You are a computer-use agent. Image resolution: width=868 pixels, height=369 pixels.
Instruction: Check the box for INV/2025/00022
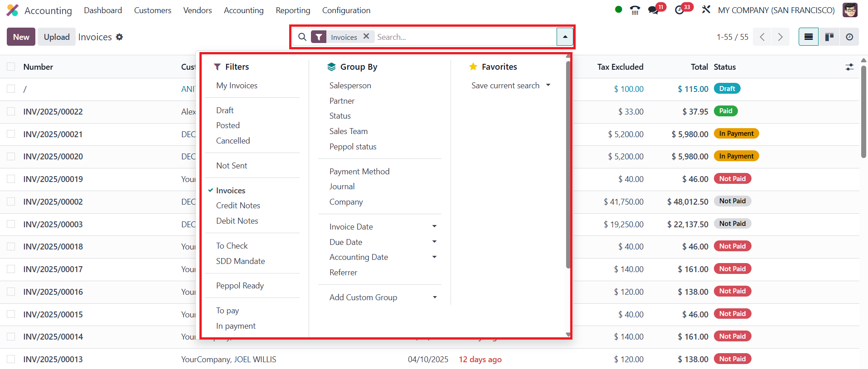click(11, 111)
